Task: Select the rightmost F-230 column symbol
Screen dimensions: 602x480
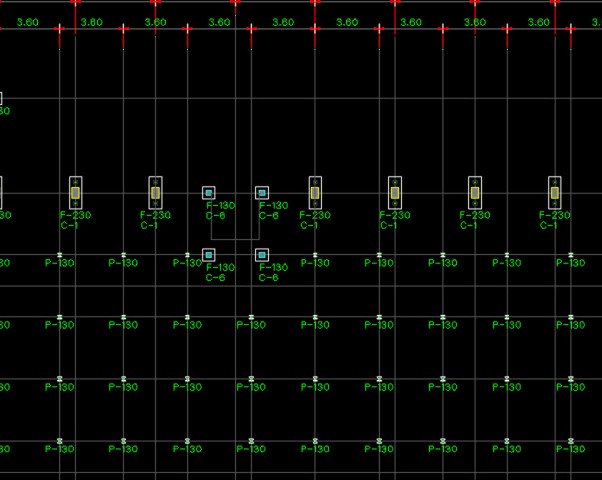Action: pyautogui.click(x=555, y=191)
